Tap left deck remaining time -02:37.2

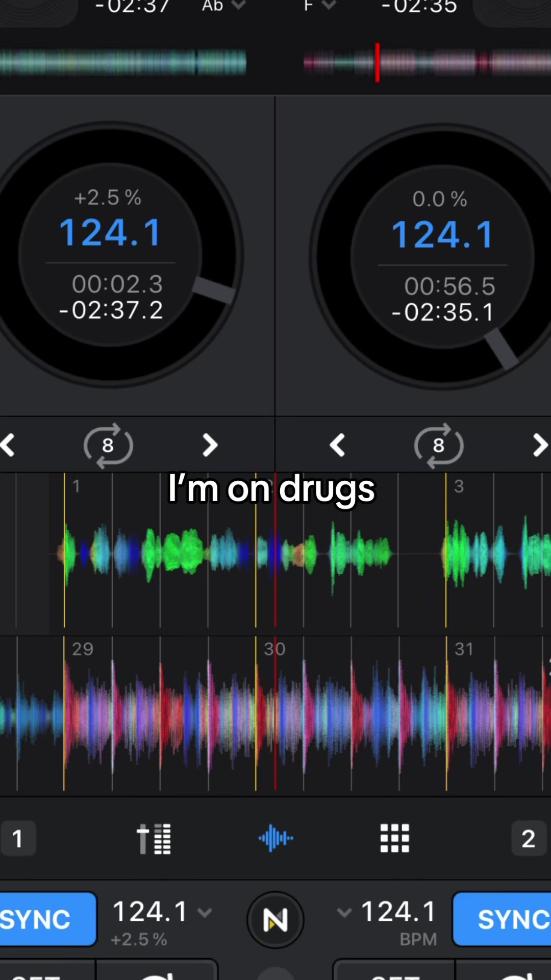pyautogui.click(x=111, y=310)
